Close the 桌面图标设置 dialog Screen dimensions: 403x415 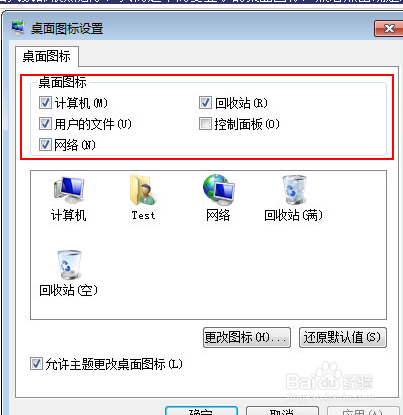[x=389, y=28]
